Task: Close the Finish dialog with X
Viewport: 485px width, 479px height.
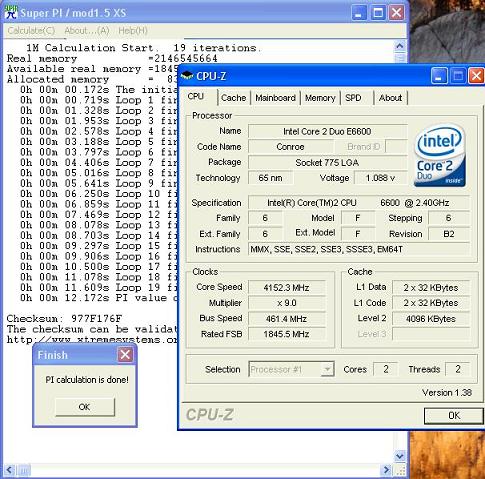Action: (x=125, y=355)
